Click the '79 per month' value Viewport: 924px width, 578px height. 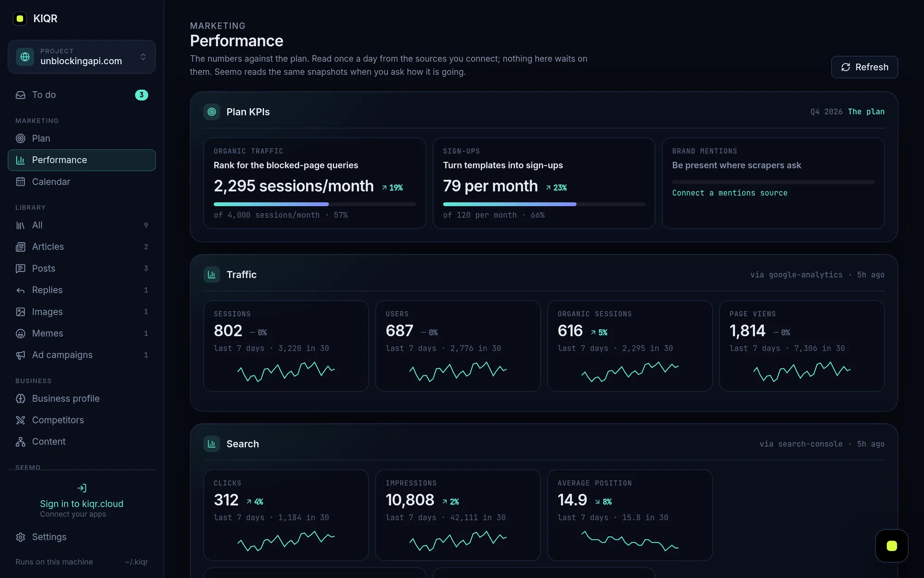(490, 186)
